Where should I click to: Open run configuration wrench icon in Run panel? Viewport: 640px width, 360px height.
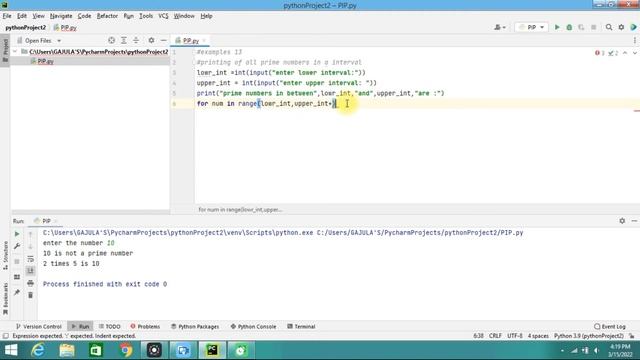click(x=17, y=246)
